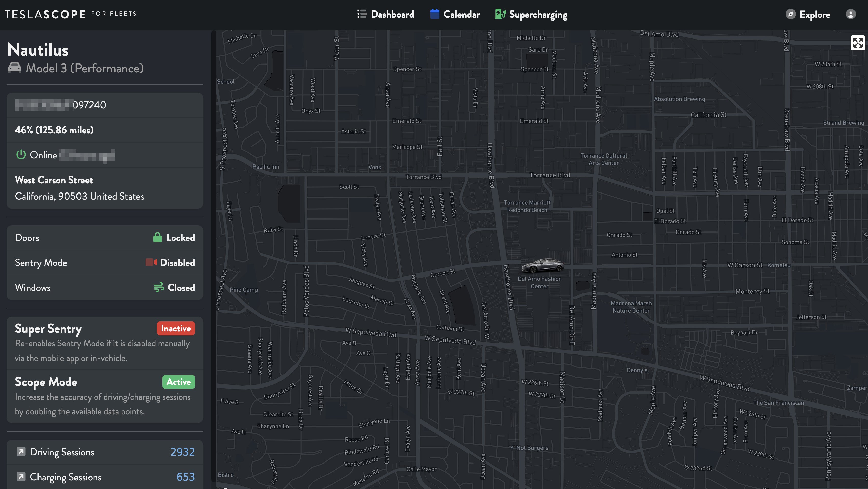Toggle the Doors Locked status
868x489 pixels.
(174, 238)
